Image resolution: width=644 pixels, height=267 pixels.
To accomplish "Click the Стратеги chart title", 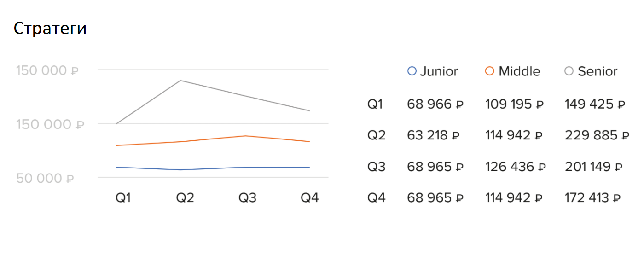I will (50, 29).
